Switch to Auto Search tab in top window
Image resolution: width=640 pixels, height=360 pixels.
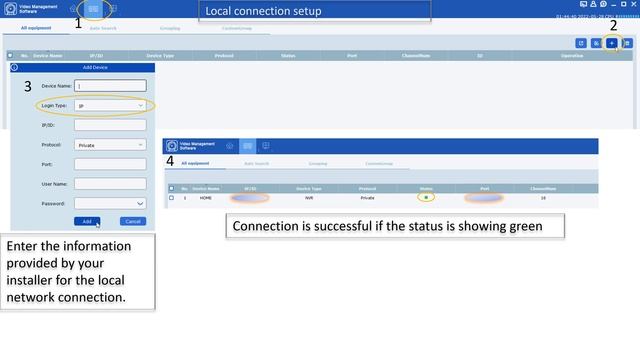pos(103,29)
